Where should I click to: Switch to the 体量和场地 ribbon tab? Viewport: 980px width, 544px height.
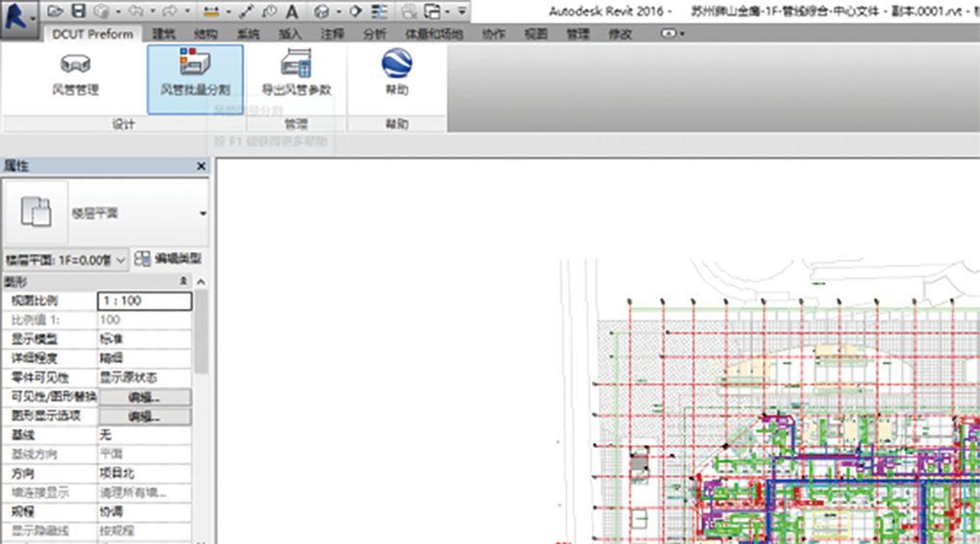pos(434,34)
